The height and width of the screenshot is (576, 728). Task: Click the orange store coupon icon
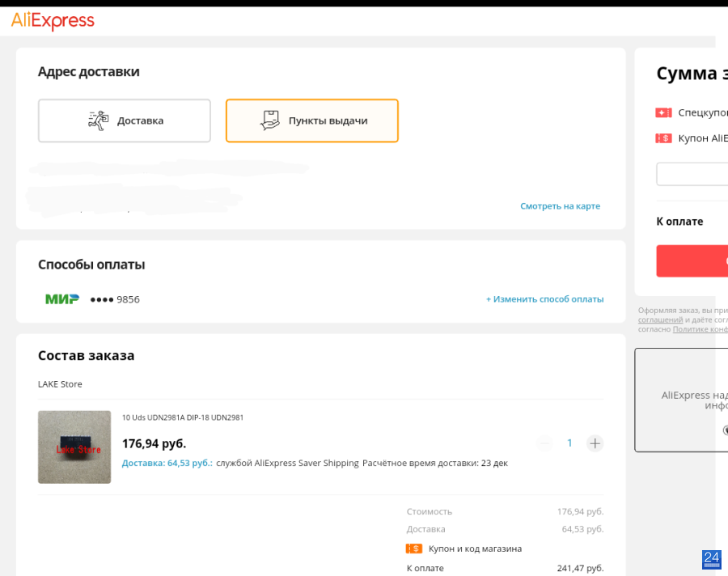413,548
